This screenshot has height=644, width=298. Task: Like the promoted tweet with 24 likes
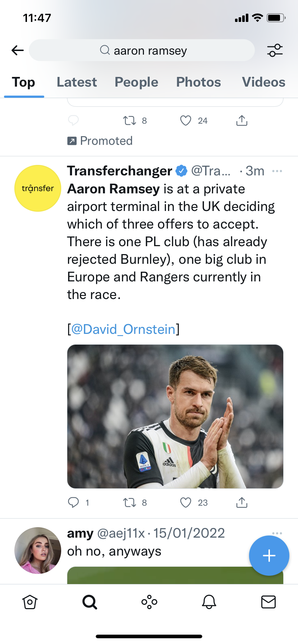pos(186,120)
